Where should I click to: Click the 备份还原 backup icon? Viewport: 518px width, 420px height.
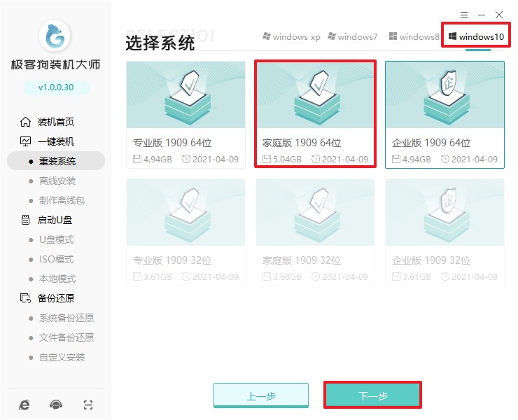pos(26,298)
